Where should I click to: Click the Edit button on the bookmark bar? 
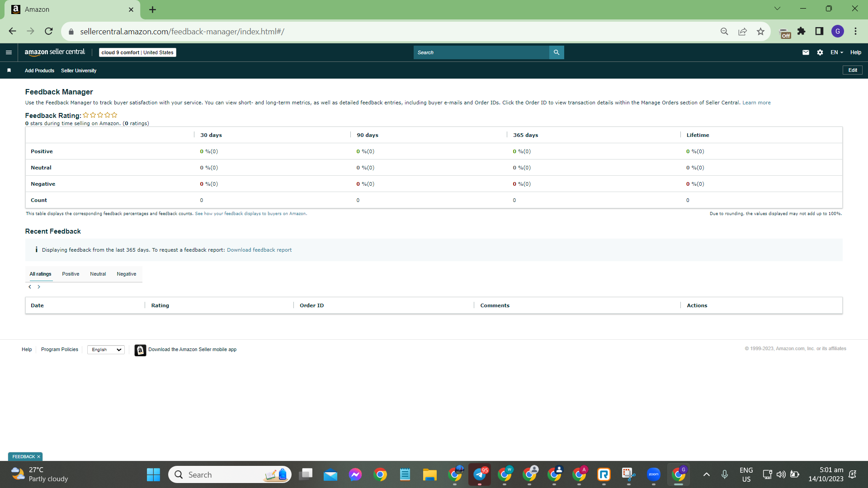pos(853,70)
